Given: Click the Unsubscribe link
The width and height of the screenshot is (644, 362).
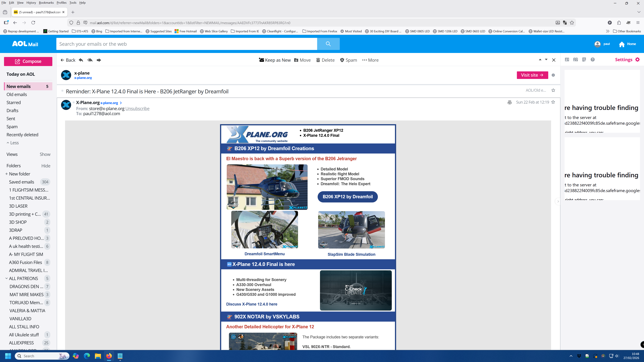Looking at the screenshot, I should [137, 108].
